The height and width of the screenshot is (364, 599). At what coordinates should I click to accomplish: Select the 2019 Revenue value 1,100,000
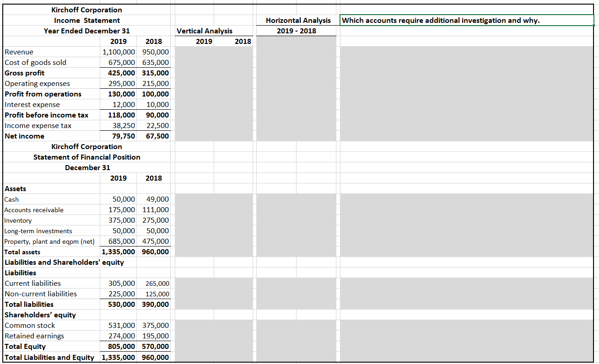tap(119, 52)
